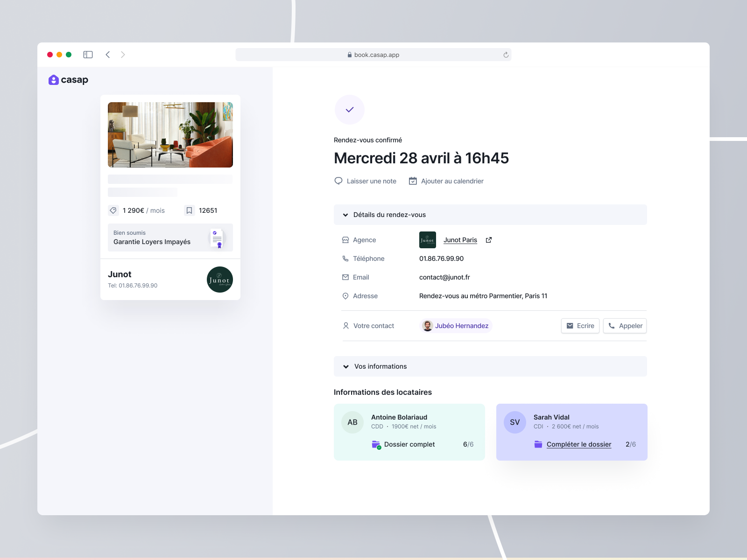This screenshot has height=560, width=747.
Task: Click the external link icon beside Junot Paris
Action: point(489,240)
